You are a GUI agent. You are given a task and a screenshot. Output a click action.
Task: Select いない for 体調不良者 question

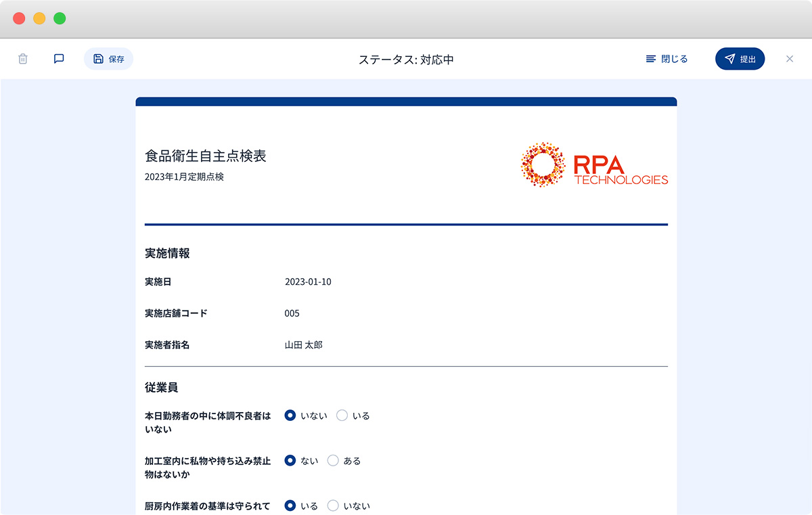pos(291,416)
